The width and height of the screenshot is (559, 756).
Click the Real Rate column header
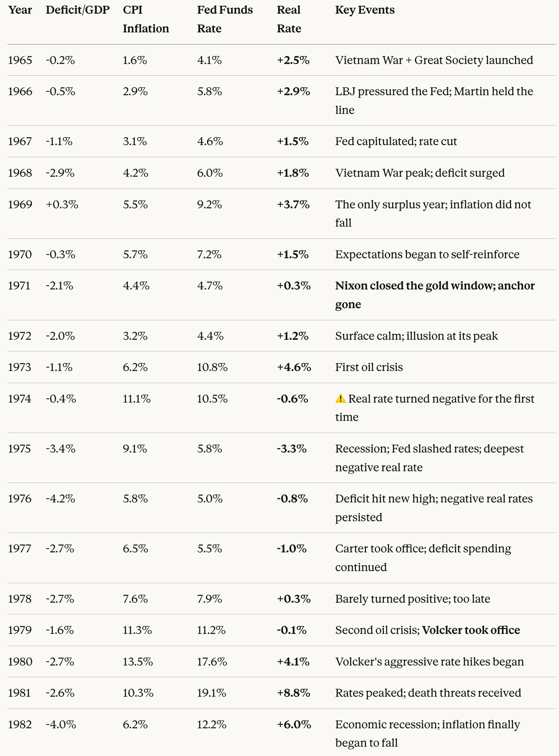[289, 19]
